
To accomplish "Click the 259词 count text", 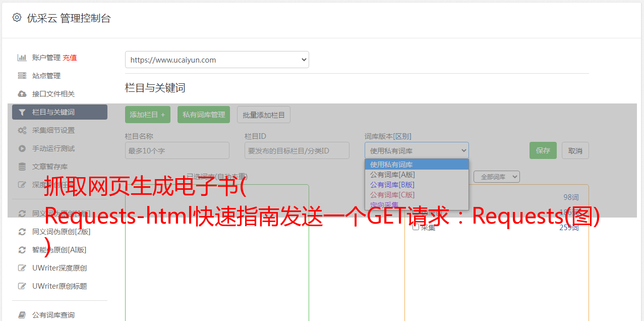I will click(x=569, y=228).
